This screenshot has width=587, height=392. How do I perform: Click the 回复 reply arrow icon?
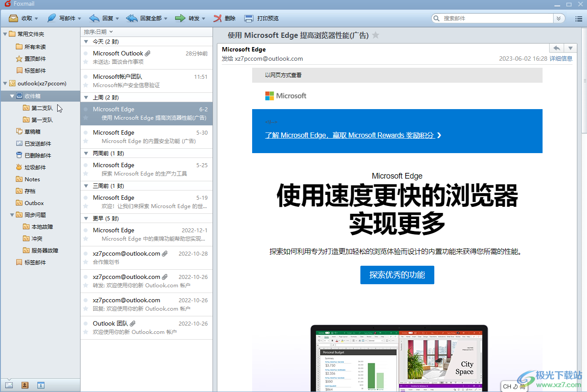click(x=94, y=18)
